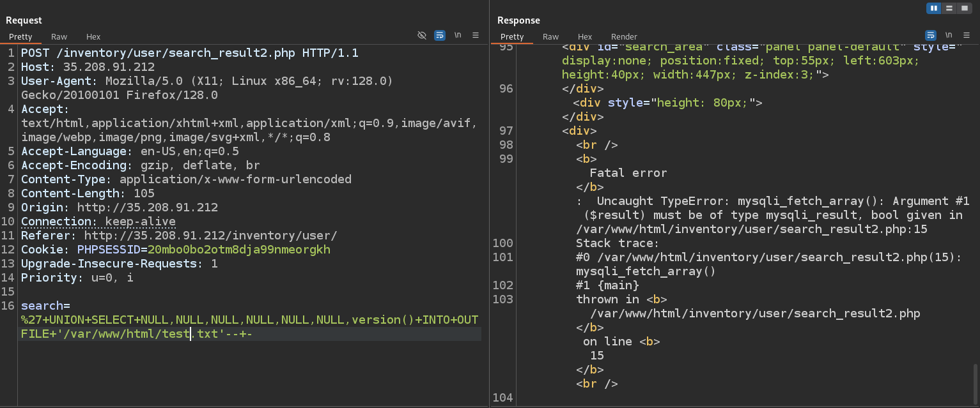Click the Response panel vertical scrollbar thumb

click(x=976, y=383)
